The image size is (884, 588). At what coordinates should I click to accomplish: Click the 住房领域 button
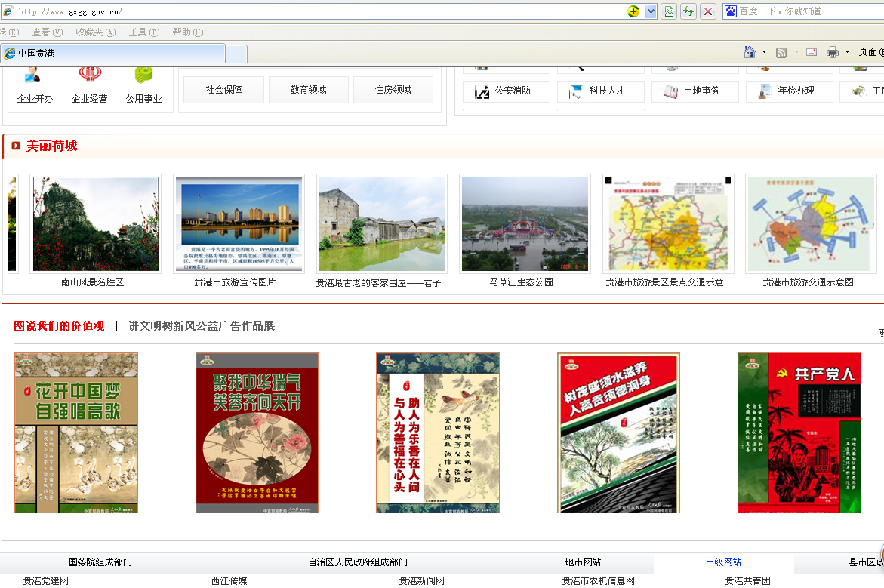coord(393,90)
